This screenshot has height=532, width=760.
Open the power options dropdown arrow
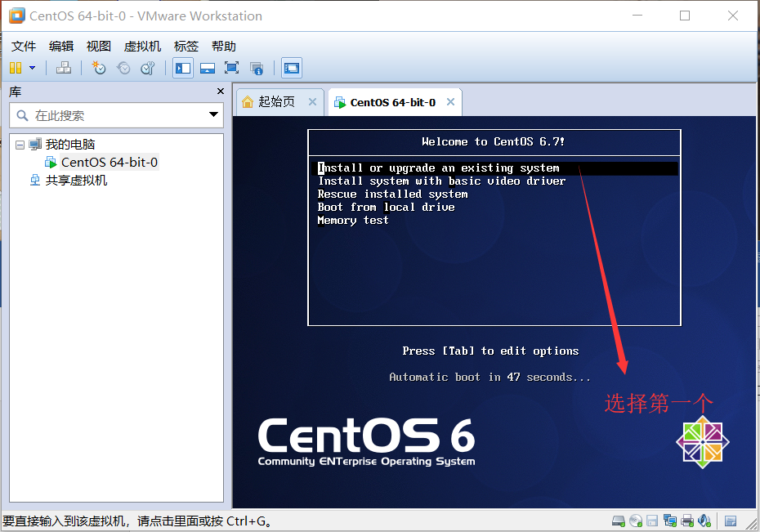coord(33,68)
